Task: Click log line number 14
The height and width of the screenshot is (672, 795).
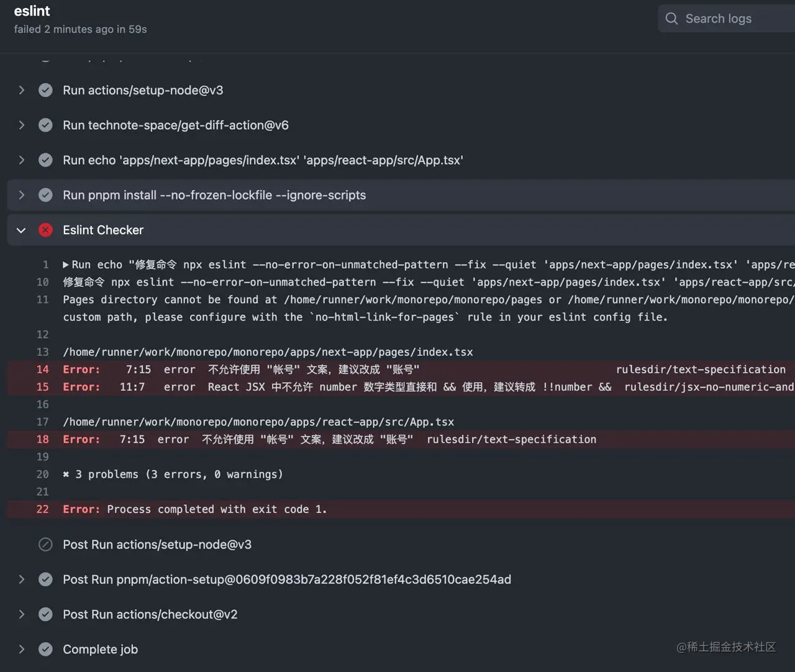Action: [42, 370]
